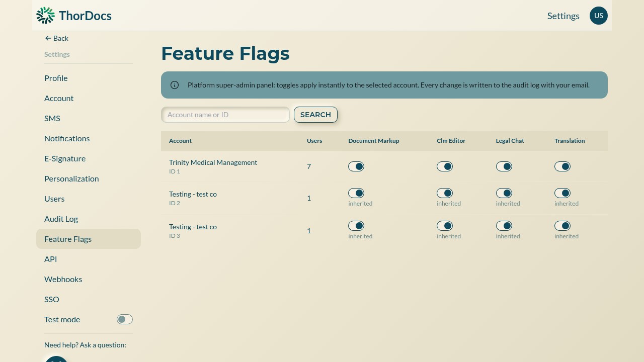Screen dimensions: 644x362
Task: Open the Audit Log page
Action: pos(89,219)
